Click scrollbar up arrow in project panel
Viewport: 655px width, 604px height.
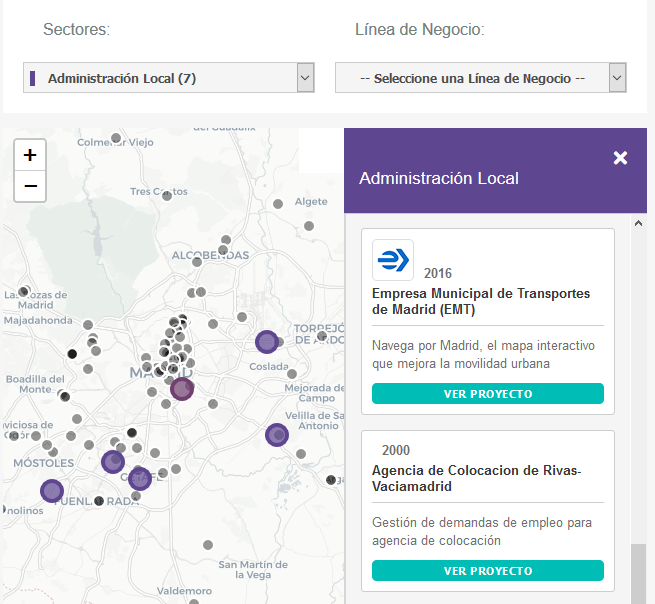coord(639,224)
